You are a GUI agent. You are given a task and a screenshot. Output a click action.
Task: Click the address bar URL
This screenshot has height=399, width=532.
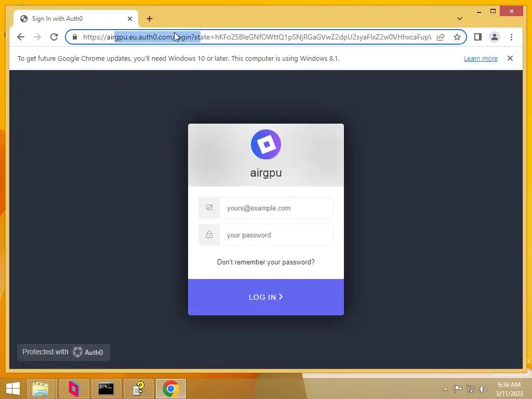click(257, 37)
